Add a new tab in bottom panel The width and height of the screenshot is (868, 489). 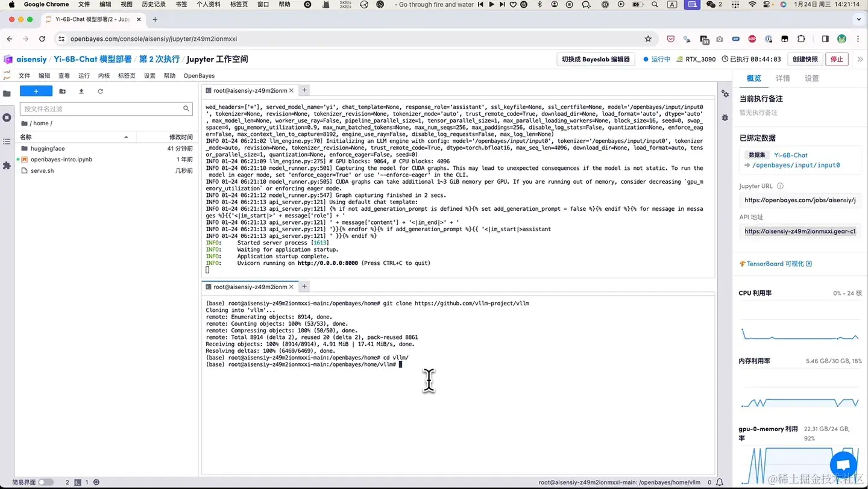[304, 287]
